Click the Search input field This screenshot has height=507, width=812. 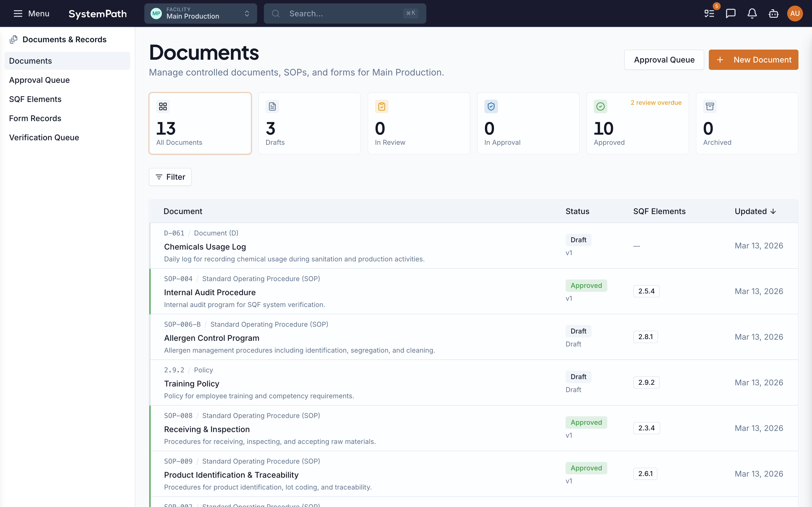[345, 14]
